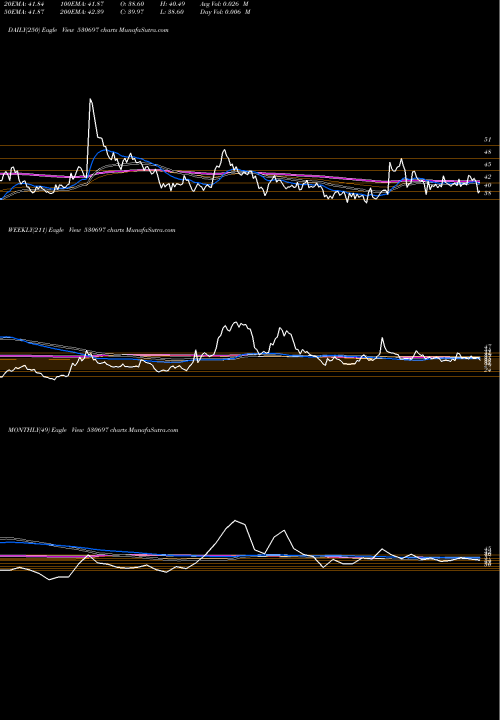Click the 'Avg Vol' reading

225,4
